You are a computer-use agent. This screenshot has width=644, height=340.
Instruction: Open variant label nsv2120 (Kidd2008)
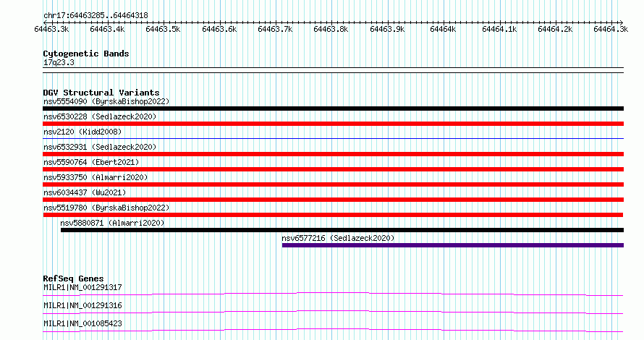pyautogui.click(x=82, y=132)
